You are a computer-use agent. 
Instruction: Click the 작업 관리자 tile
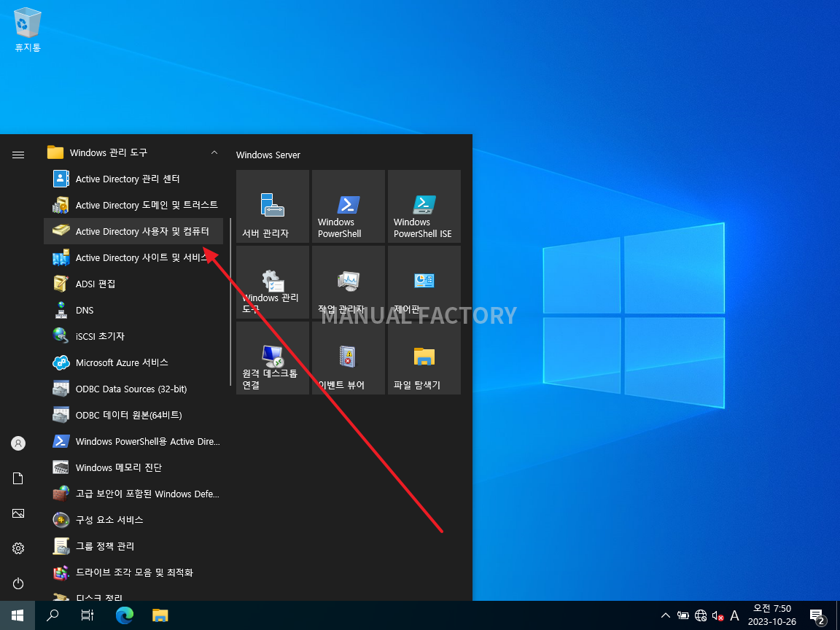tap(349, 282)
